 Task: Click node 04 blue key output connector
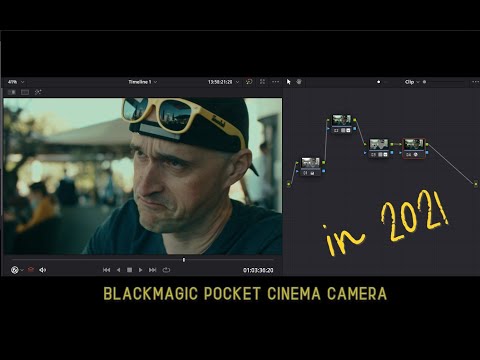427,153
